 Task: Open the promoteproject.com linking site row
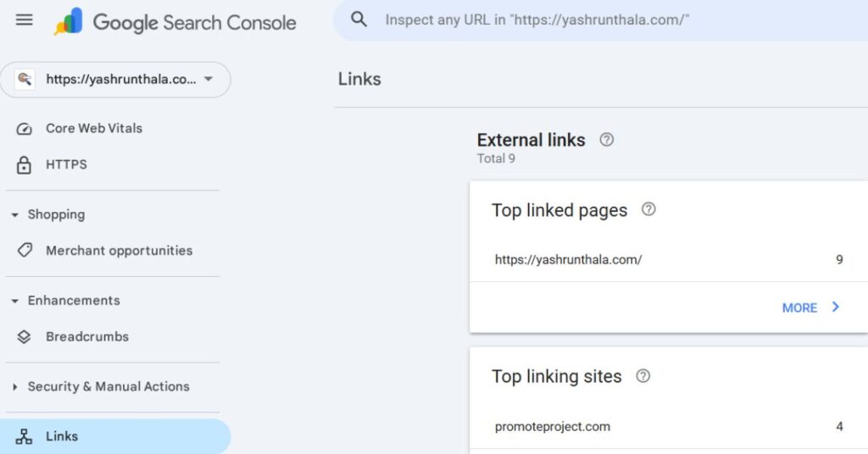(553, 427)
